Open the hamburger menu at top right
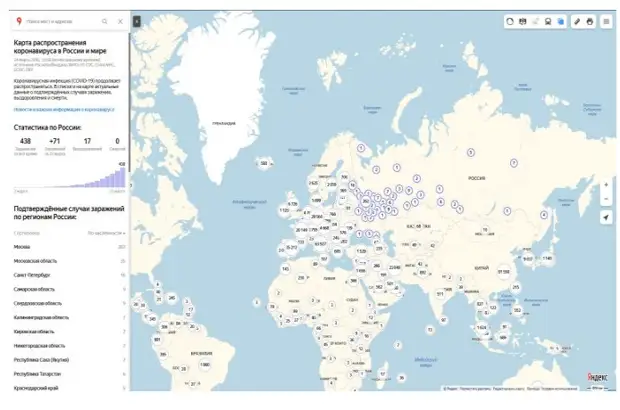This screenshot has height=410, width=620. [x=606, y=20]
